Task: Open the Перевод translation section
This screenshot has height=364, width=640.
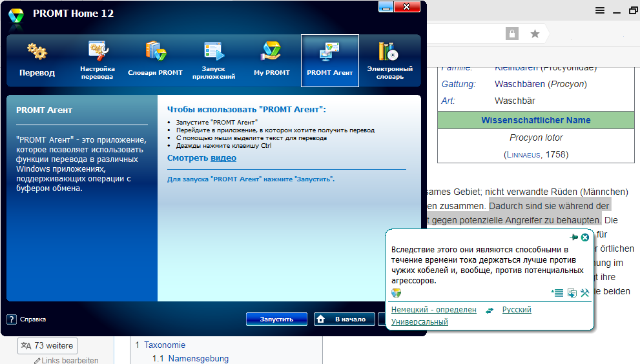Action: (x=37, y=61)
